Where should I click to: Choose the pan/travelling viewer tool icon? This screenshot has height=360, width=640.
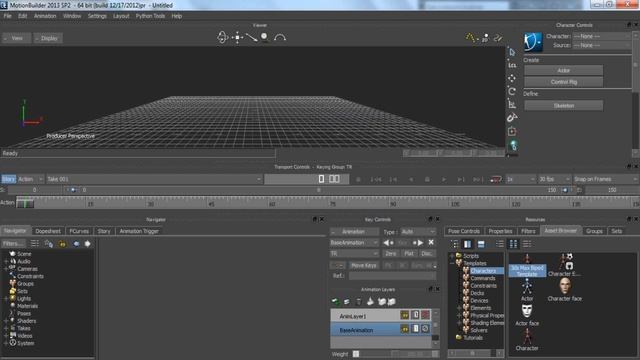[237, 38]
